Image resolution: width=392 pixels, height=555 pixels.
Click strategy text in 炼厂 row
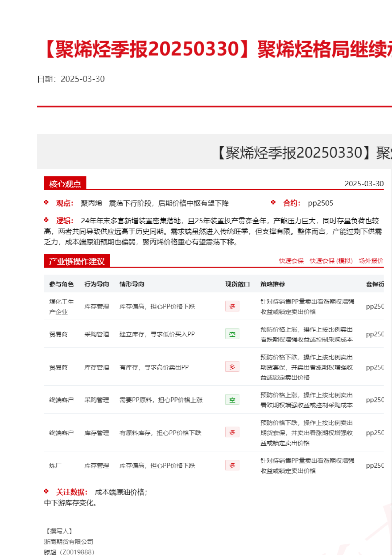tap(307, 465)
